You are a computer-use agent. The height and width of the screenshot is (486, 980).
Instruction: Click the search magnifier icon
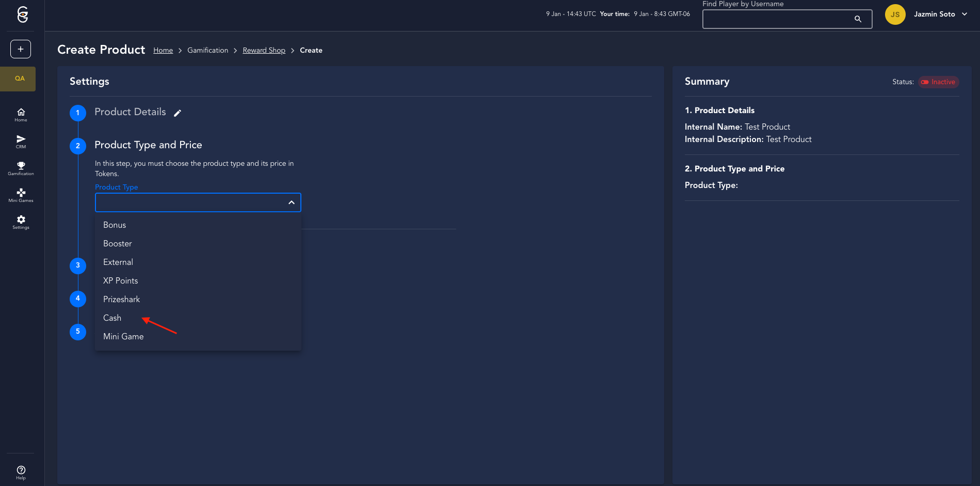click(858, 19)
